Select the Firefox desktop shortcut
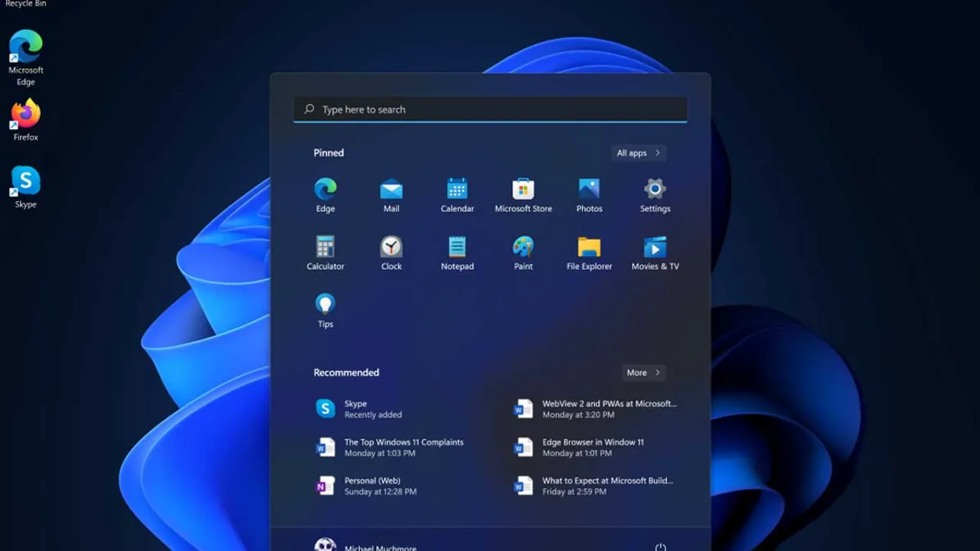 pos(26,120)
